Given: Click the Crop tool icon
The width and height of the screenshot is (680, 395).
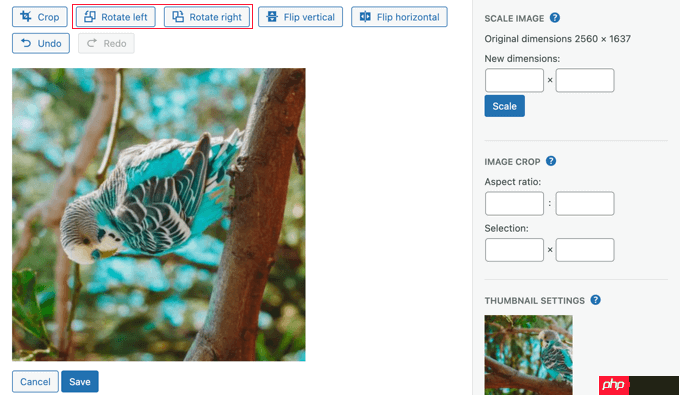Looking at the screenshot, I should (26, 16).
